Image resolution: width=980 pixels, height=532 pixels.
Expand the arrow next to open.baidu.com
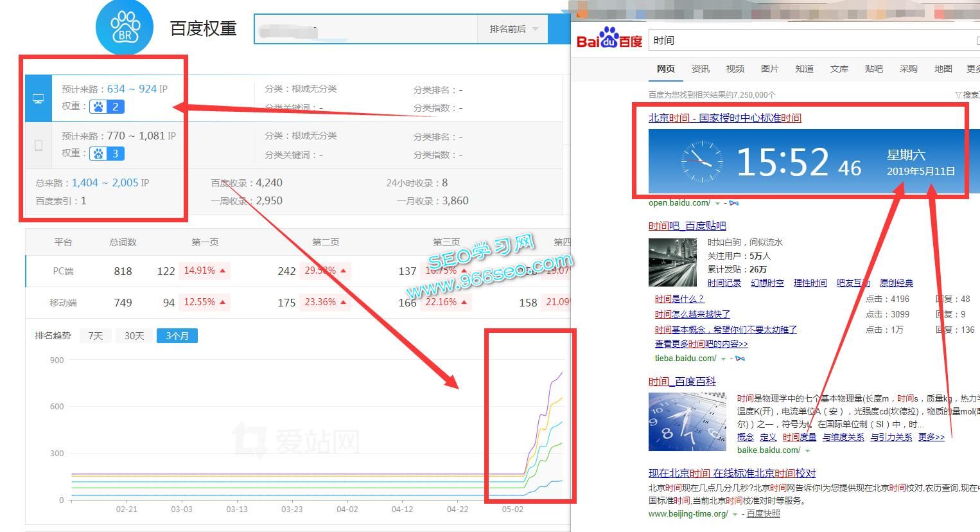(x=717, y=204)
